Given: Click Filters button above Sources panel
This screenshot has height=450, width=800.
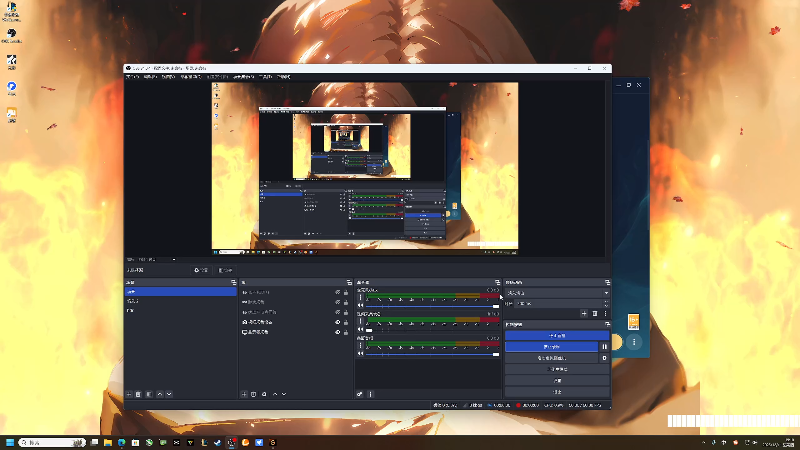Looking at the screenshot, I should pos(225,270).
